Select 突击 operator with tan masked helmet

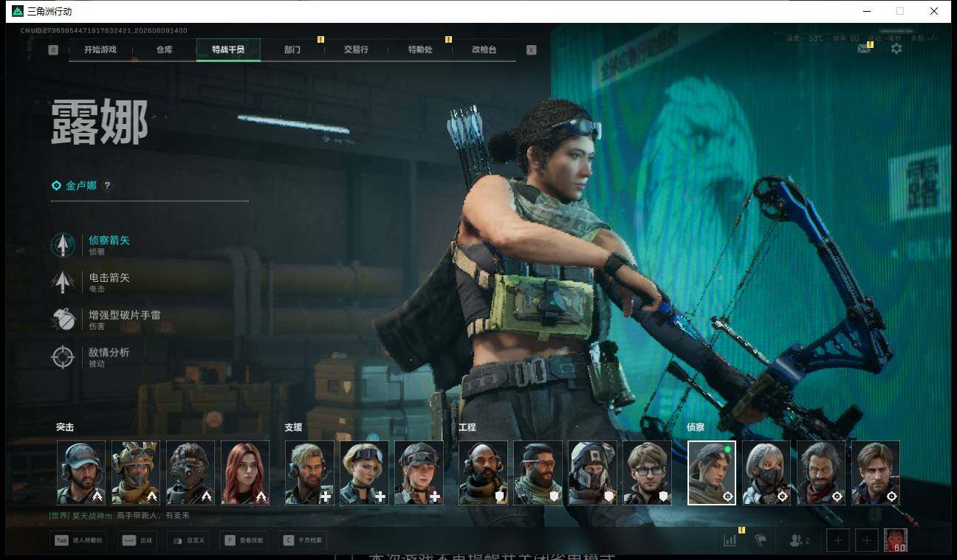click(x=136, y=473)
